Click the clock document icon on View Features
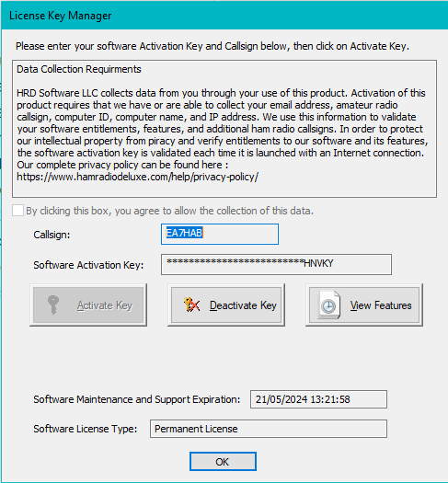This screenshot has height=483, width=448. click(329, 305)
